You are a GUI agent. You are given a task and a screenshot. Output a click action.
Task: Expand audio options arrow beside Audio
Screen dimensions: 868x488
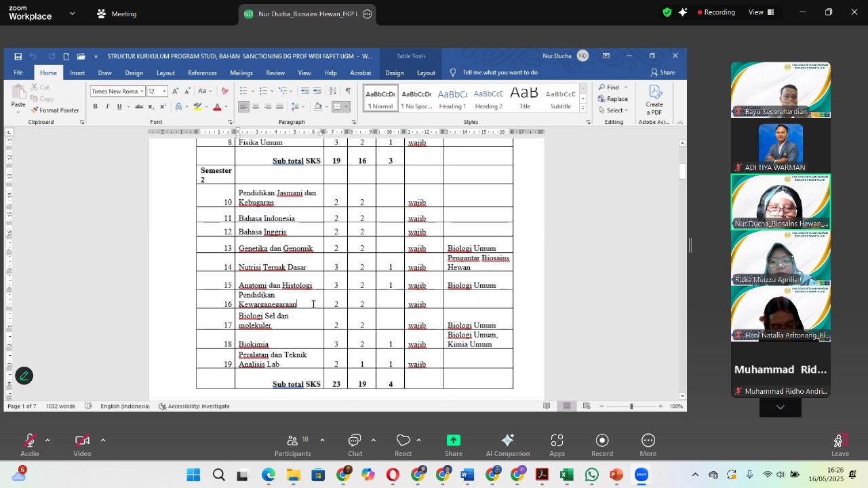click(47, 441)
